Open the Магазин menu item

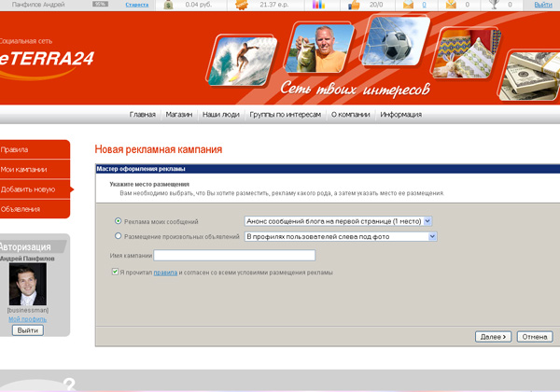tap(179, 115)
